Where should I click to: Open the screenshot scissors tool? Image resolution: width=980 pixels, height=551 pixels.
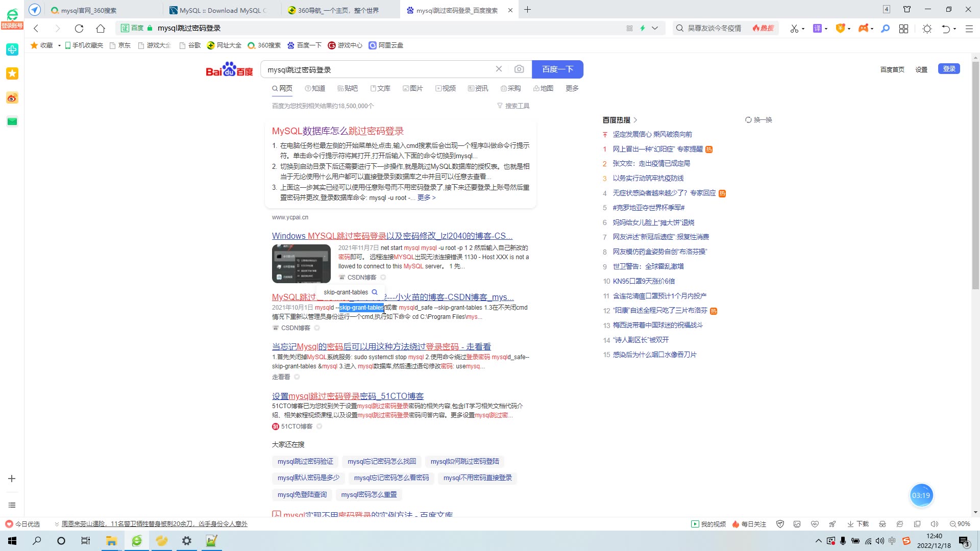pyautogui.click(x=794, y=28)
